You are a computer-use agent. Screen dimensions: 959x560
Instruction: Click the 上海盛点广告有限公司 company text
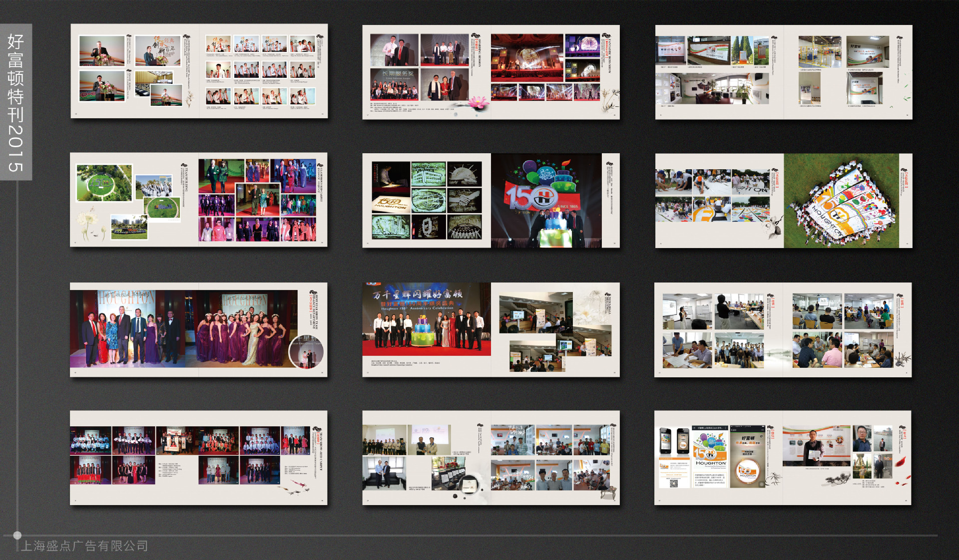click(x=85, y=546)
